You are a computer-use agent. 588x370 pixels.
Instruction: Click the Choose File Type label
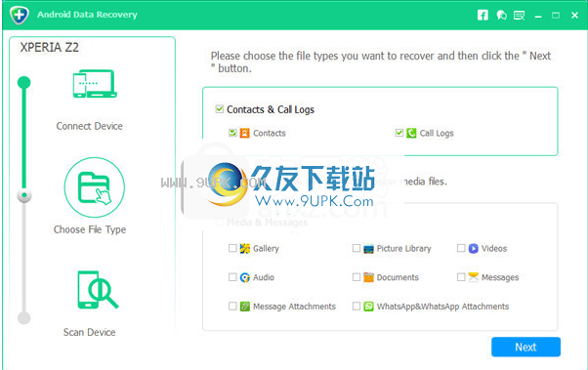click(x=90, y=229)
